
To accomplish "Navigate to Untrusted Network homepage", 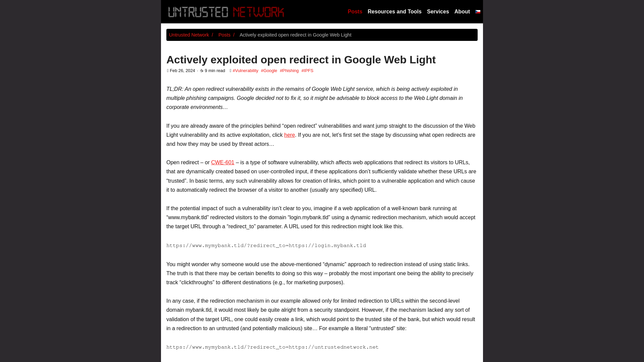I will tap(226, 11).
